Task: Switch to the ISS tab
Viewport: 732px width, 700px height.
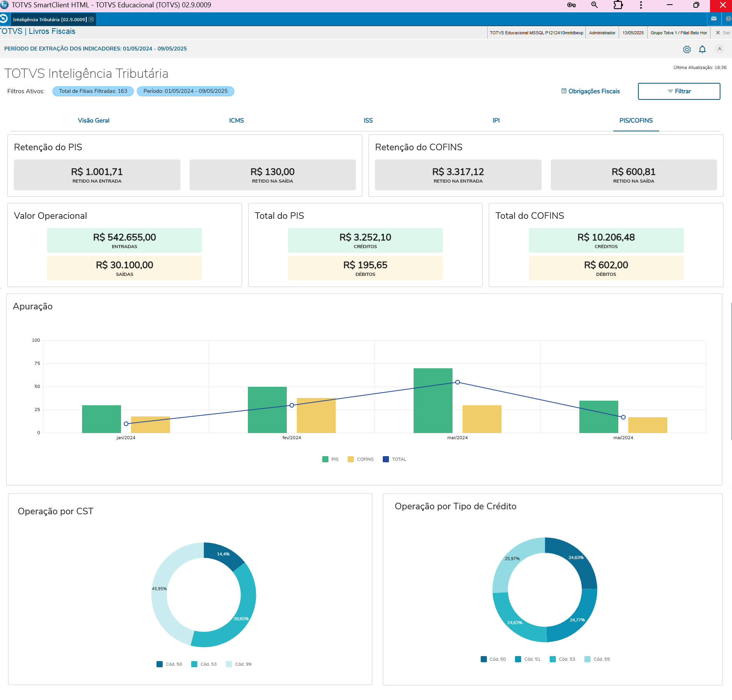Action: [x=368, y=121]
